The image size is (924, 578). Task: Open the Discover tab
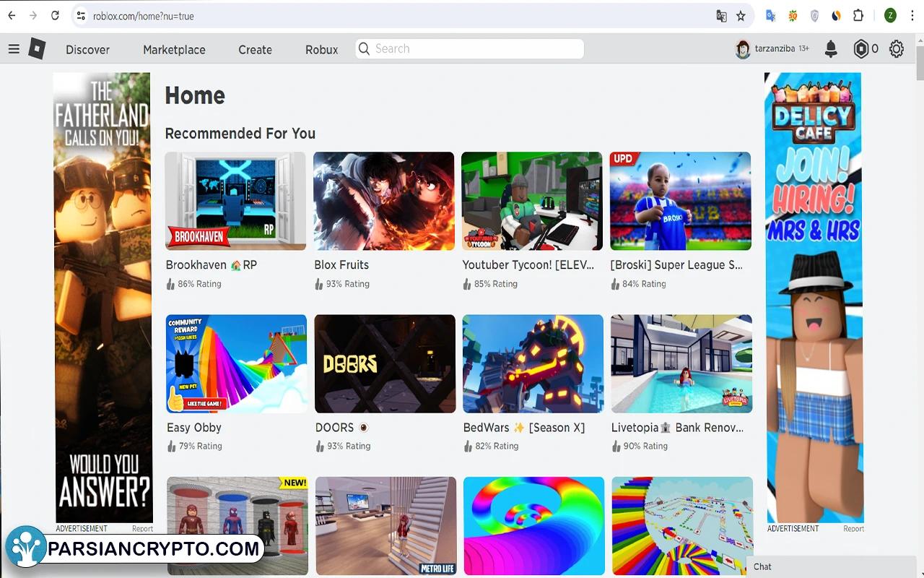(x=87, y=50)
